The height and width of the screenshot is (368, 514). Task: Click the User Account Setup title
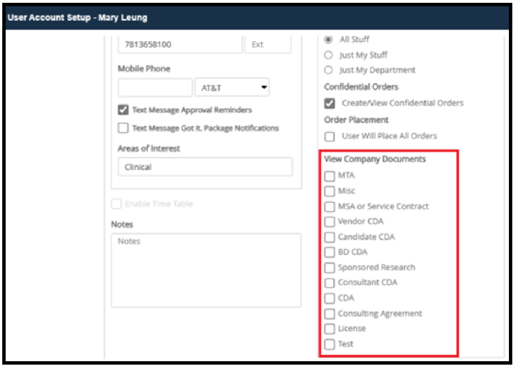pyautogui.click(x=77, y=18)
